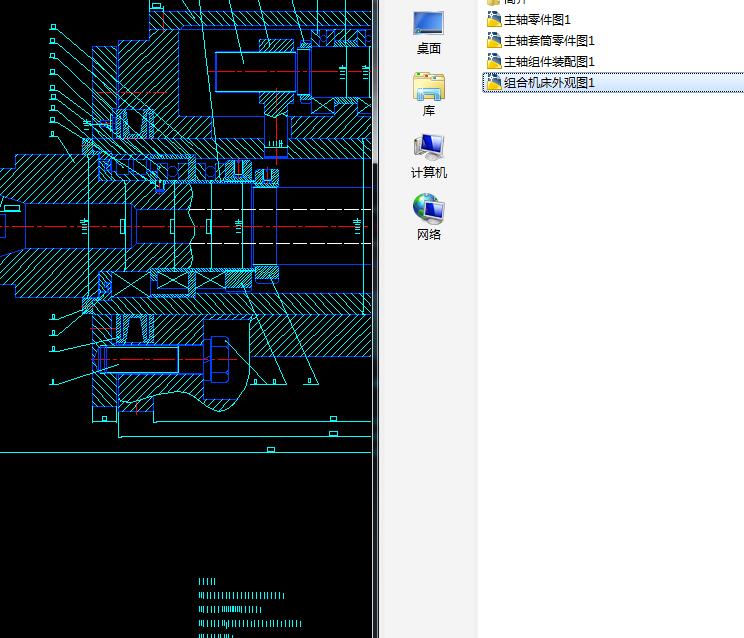Open the 桌面 (Desktop) shortcut icon
Viewport: 744px width, 638px height.
pyautogui.click(x=428, y=32)
